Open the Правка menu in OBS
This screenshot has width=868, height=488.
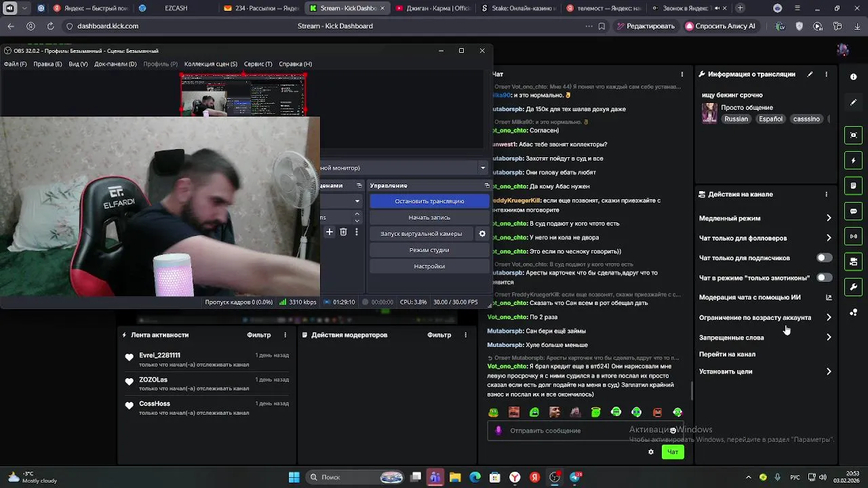47,64
